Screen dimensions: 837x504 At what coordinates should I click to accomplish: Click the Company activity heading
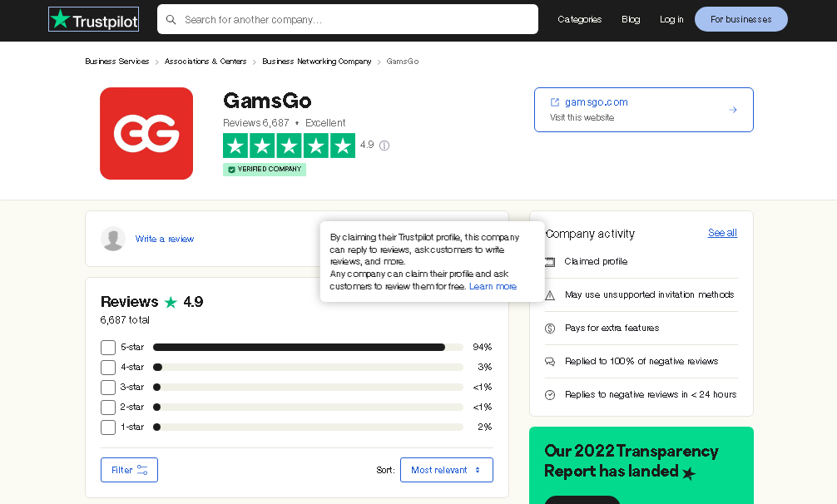(x=591, y=235)
